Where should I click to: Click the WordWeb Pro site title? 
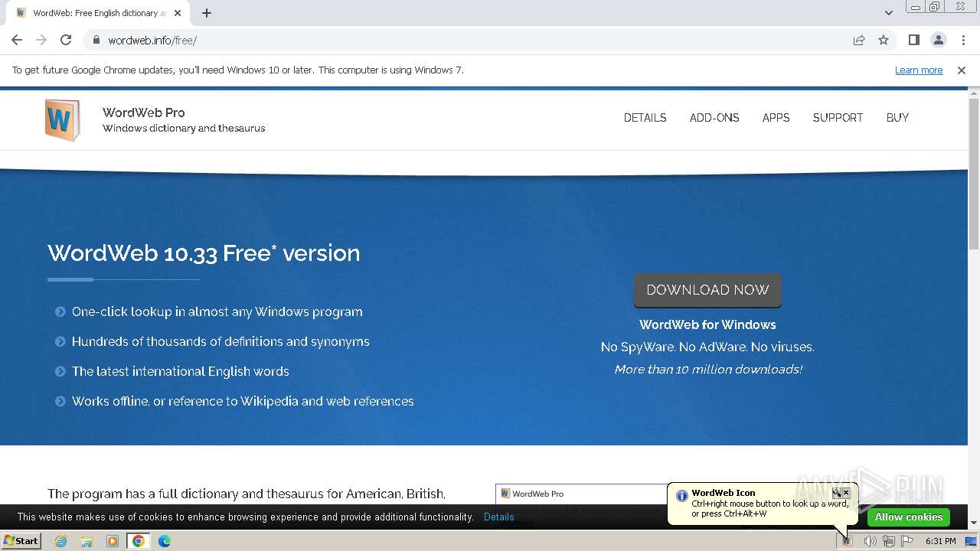coord(144,112)
